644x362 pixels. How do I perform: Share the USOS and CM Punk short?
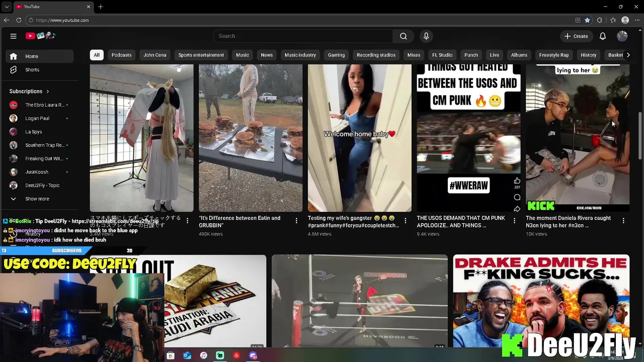(x=517, y=209)
